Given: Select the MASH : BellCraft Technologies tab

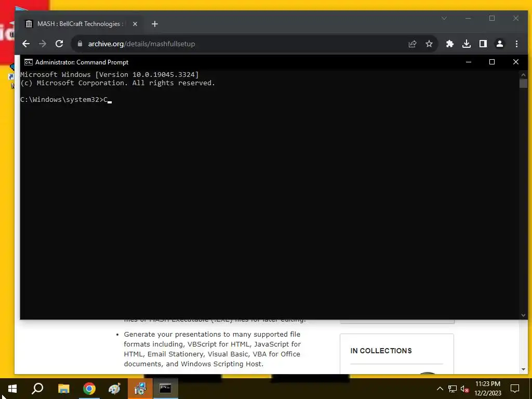Looking at the screenshot, I should coord(81,24).
